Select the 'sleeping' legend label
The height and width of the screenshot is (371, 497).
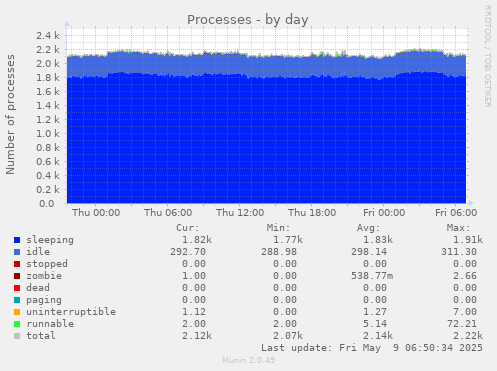coord(50,240)
